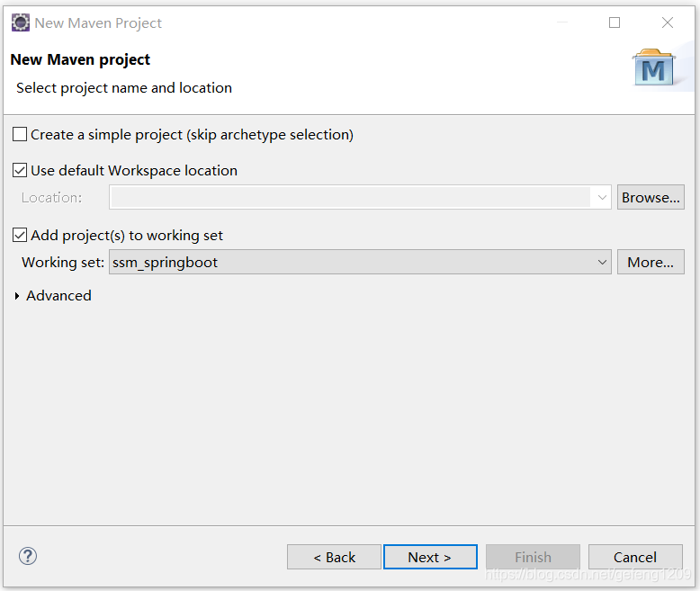Image resolution: width=700 pixels, height=591 pixels.
Task: Click the Browse... button
Action: (651, 197)
